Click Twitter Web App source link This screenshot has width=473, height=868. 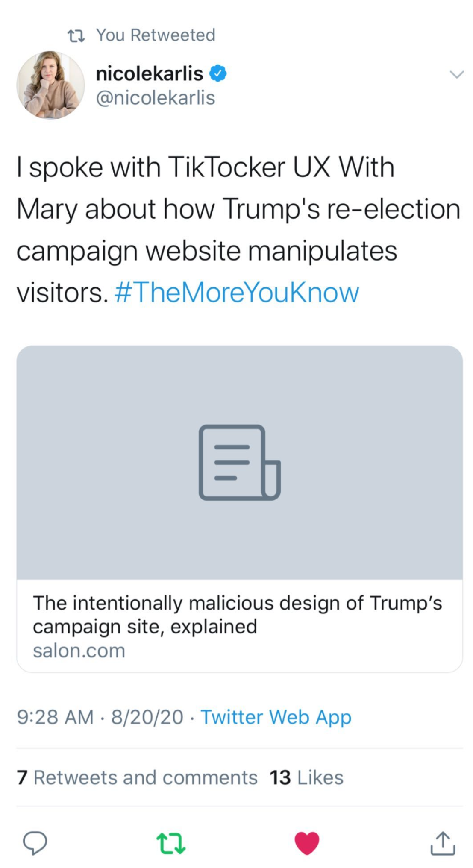(x=276, y=717)
